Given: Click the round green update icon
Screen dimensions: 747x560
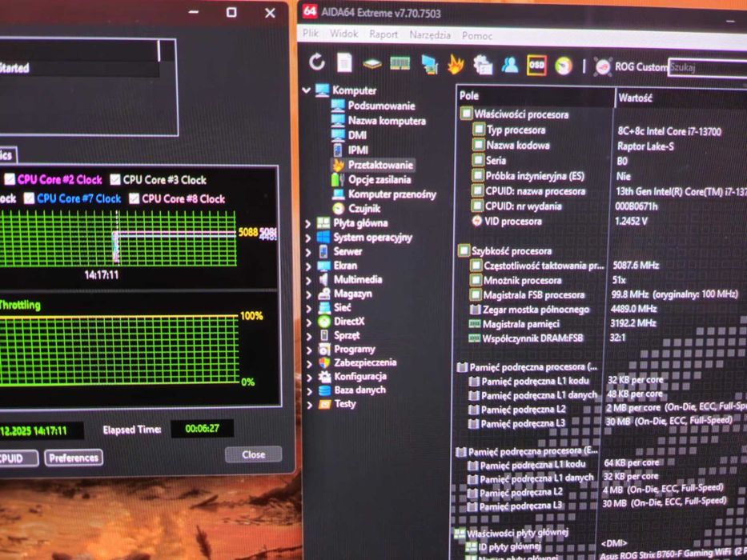Looking at the screenshot, I should tap(564, 66).
